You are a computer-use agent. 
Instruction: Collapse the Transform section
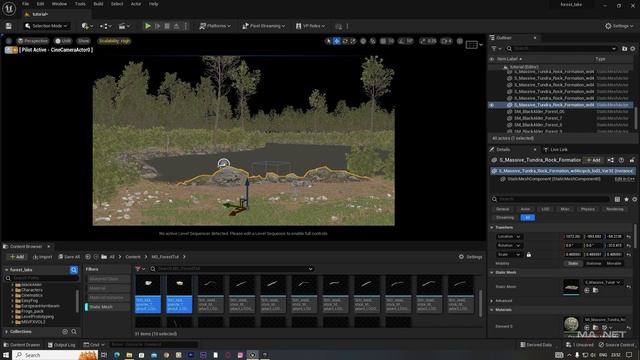[492, 228]
